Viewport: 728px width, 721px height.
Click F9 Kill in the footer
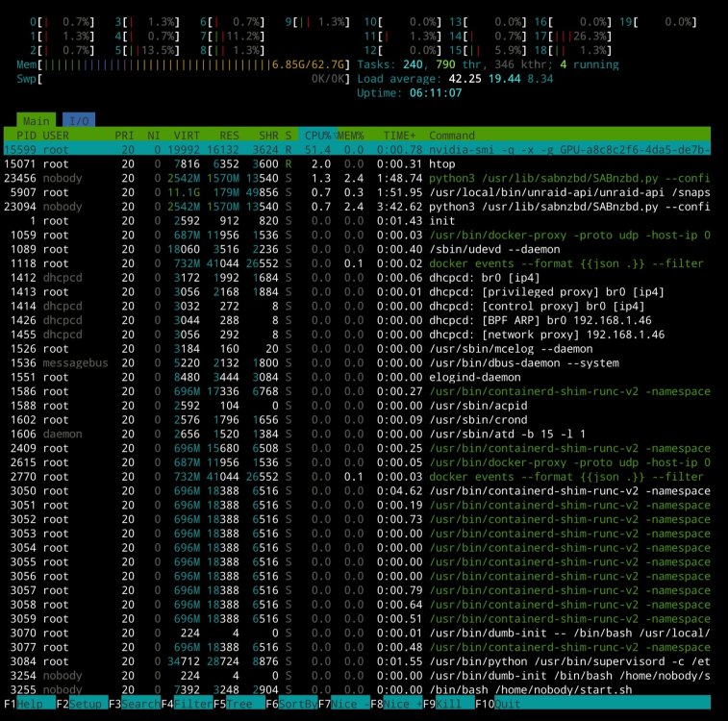449,704
